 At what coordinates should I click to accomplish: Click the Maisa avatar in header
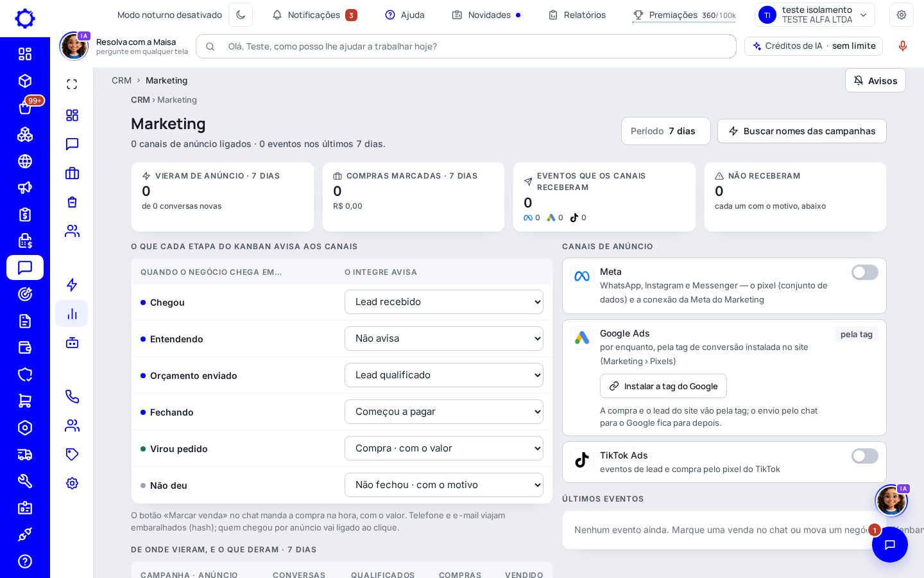(x=74, y=46)
